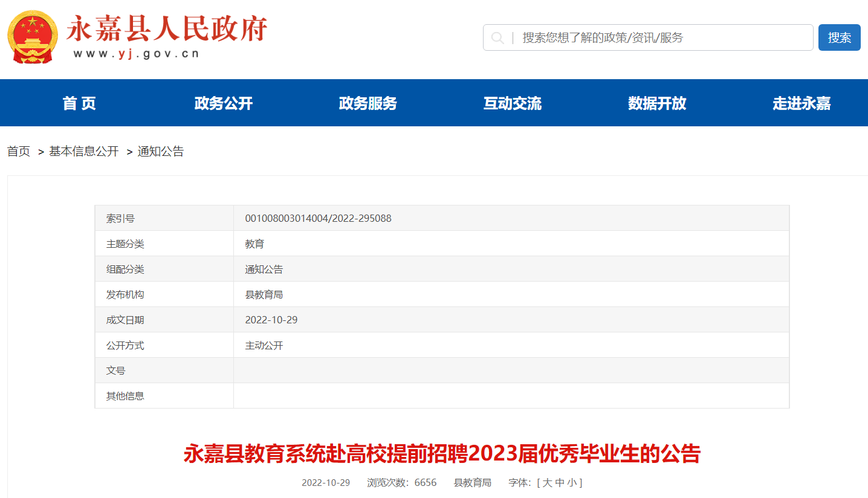Click the magnifier icon in search box

[x=497, y=38]
